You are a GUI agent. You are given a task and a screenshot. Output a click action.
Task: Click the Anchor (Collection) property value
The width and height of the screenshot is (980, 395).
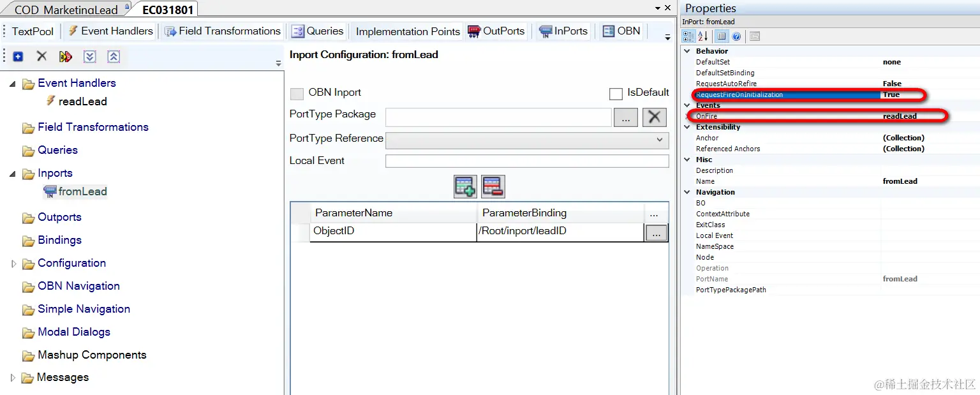pos(903,138)
